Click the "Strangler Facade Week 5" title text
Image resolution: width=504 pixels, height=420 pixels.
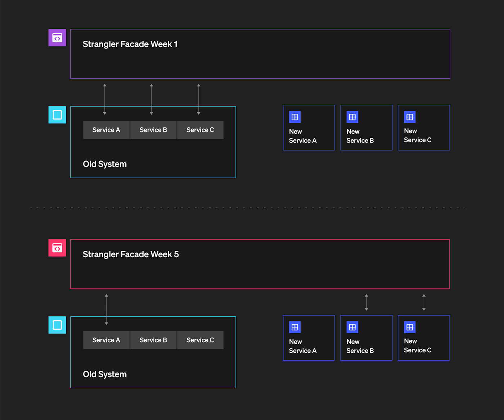coord(131,254)
